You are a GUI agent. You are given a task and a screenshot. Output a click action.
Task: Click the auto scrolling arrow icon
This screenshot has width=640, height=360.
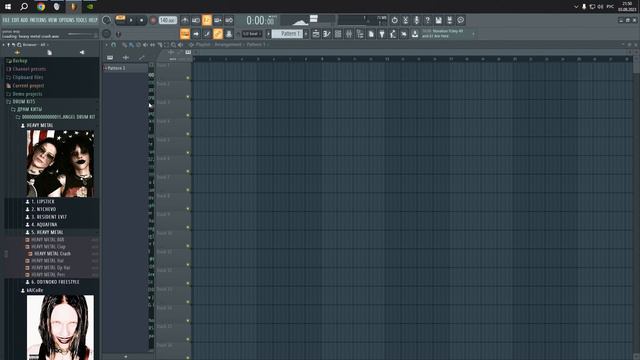pyautogui.click(x=196, y=34)
